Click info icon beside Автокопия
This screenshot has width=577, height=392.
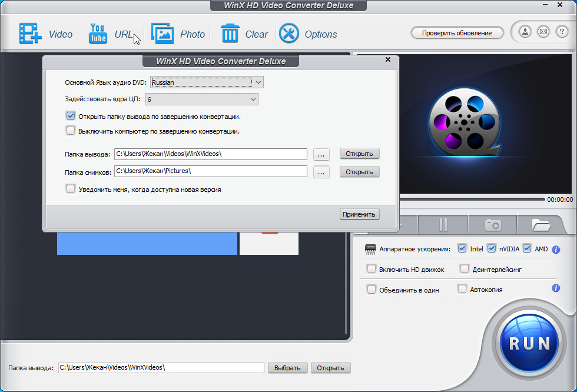point(556,288)
